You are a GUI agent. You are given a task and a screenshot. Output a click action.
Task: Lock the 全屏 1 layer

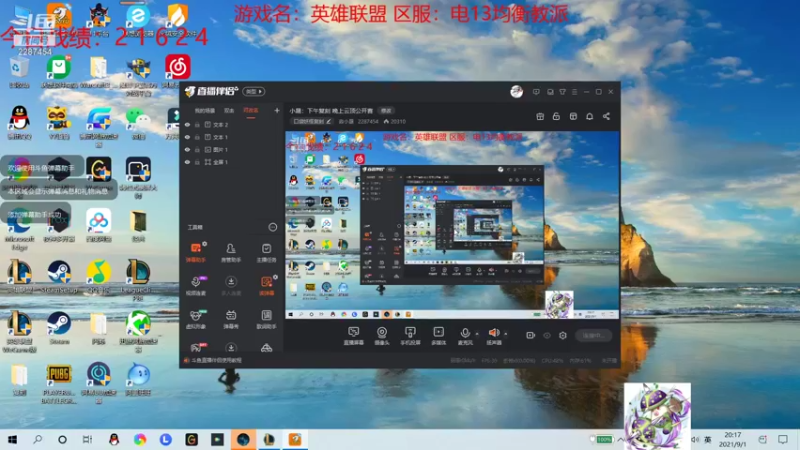coord(197,162)
